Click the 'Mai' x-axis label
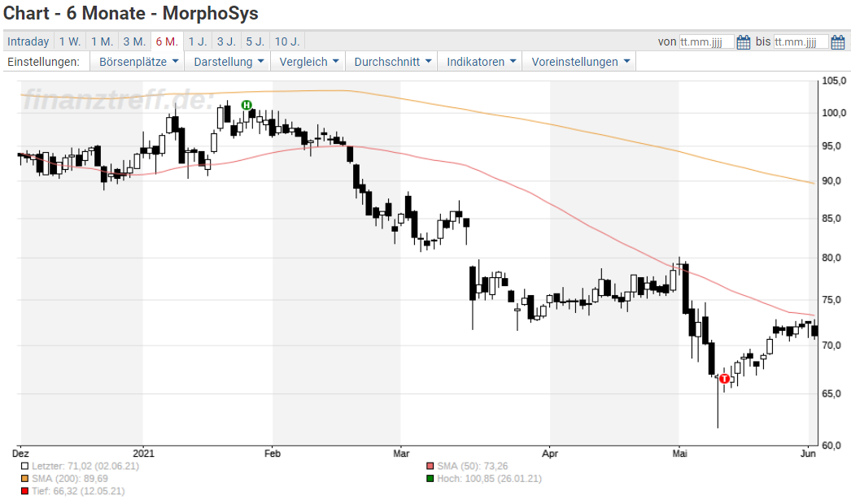 pyautogui.click(x=679, y=454)
